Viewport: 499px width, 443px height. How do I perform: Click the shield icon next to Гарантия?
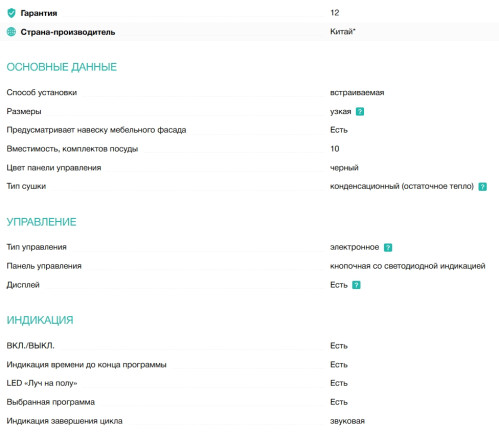click(x=11, y=13)
